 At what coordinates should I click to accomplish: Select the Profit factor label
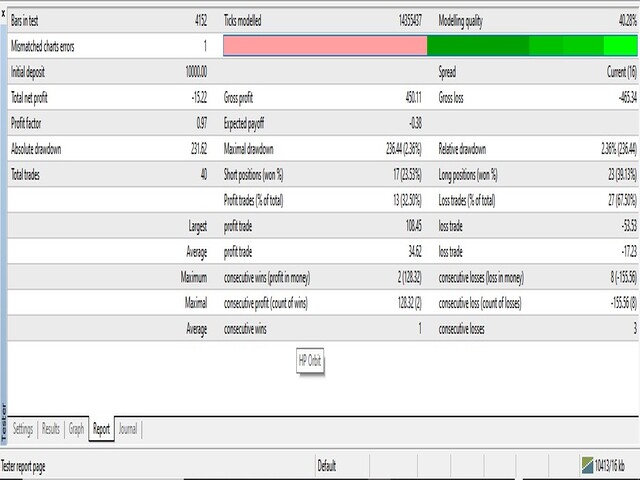[26, 123]
